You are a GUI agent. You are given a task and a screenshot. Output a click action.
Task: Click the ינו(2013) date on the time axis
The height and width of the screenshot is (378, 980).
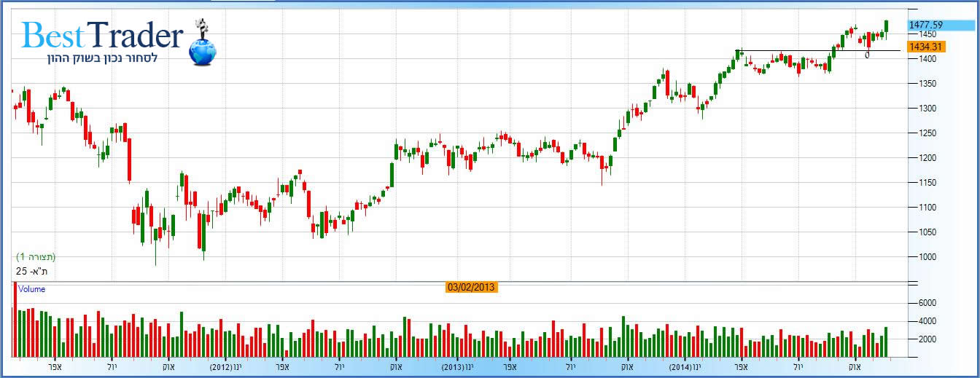coord(457,367)
